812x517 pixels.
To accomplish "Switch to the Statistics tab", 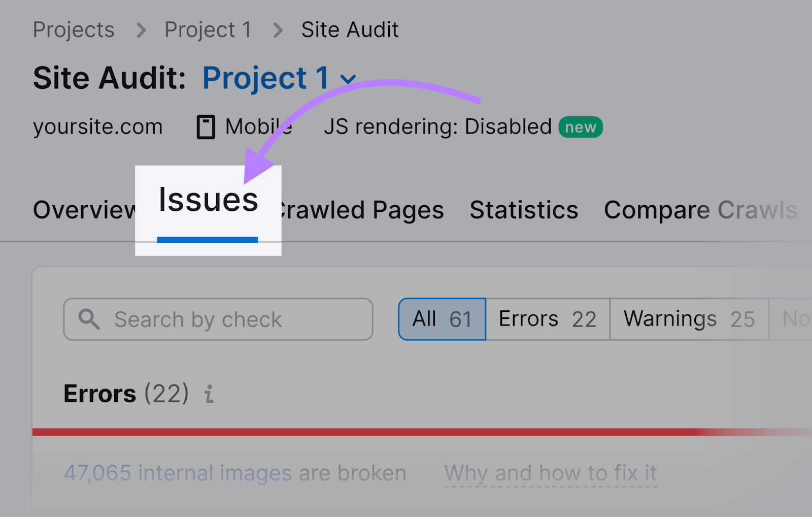I will click(x=523, y=209).
